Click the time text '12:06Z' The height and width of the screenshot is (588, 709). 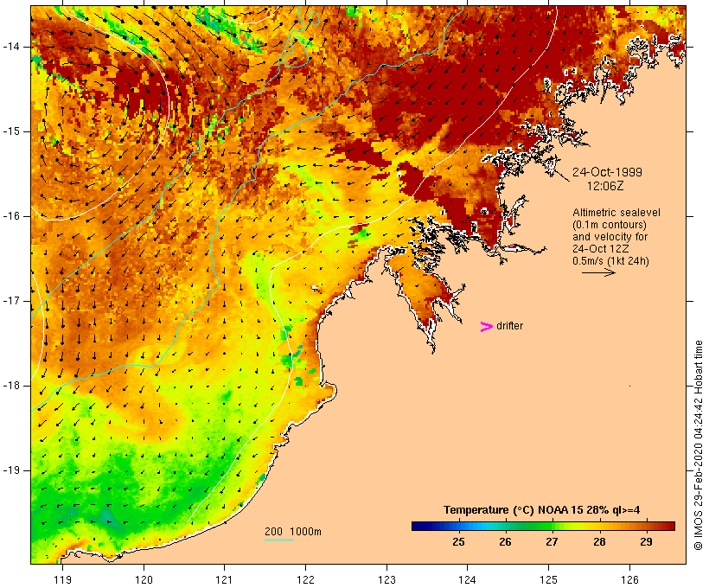click(x=605, y=186)
